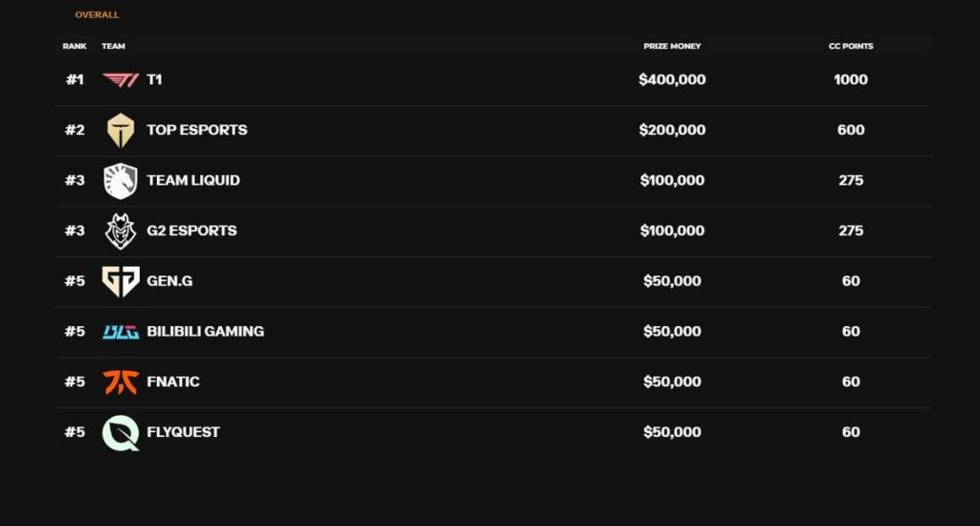Screen dimensions: 980x526
Task: Click the Prize Money column header
Action: coord(672,46)
